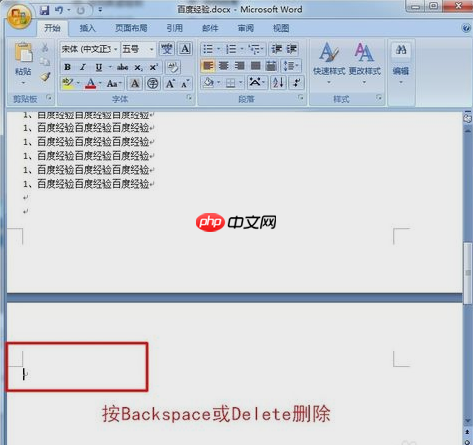This screenshot has width=473, height=445.
Task: Open the customize quick access toolbar menu
Action: pos(100,10)
